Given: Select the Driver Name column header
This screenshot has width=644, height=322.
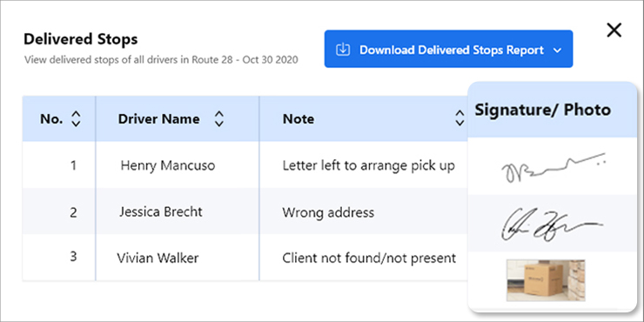Looking at the screenshot, I should point(159,119).
